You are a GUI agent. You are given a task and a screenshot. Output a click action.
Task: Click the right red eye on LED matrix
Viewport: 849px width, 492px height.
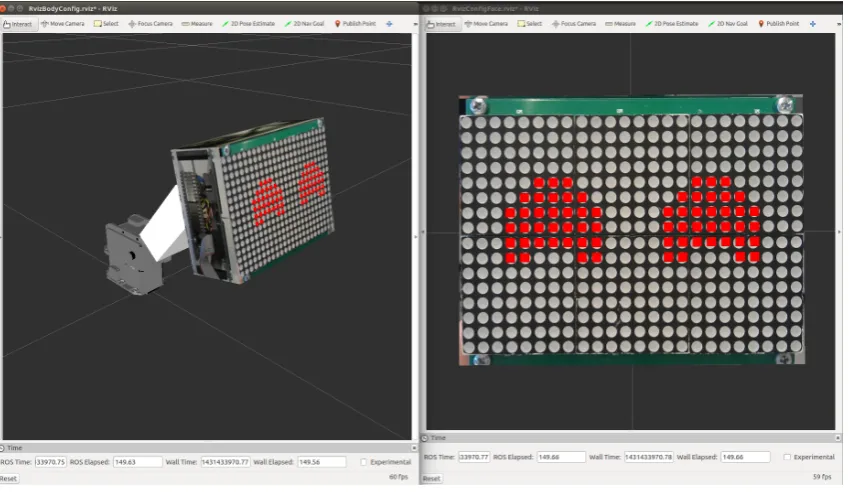[711, 220]
